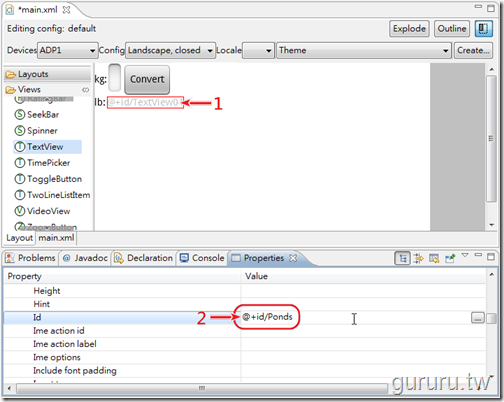The height and width of the screenshot is (402, 504).
Task: Click the TimePicker T icon
Action: click(20, 163)
